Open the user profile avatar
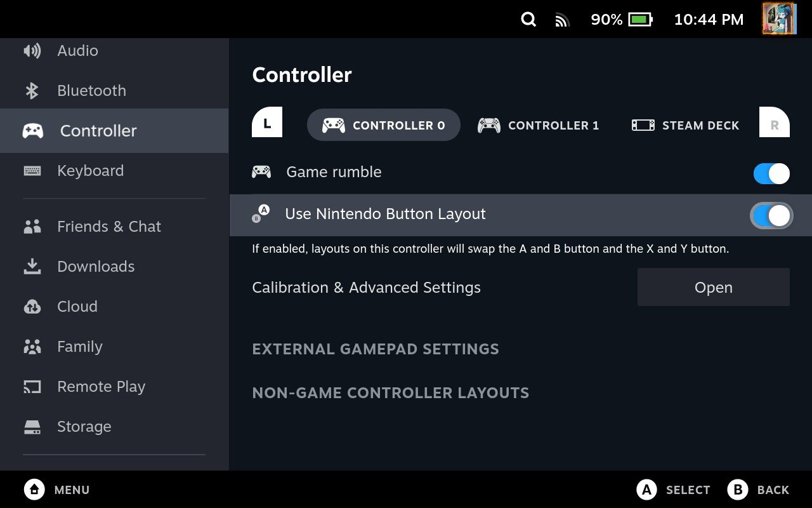This screenshot has width=812, height=508. [x=778, y=18]
